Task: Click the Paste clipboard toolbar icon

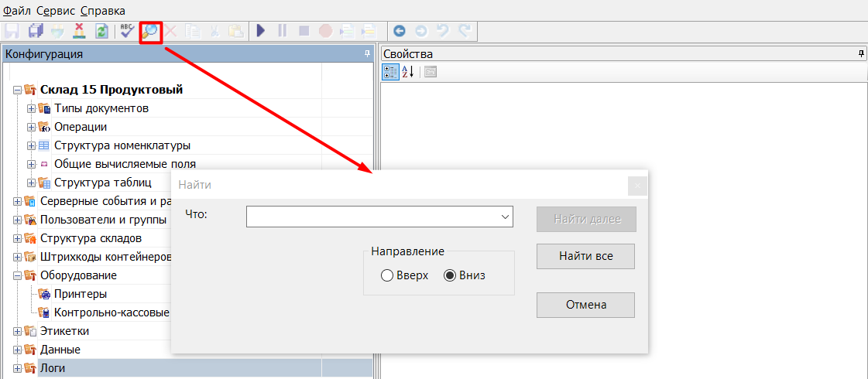Action: (x=236, y=31)
